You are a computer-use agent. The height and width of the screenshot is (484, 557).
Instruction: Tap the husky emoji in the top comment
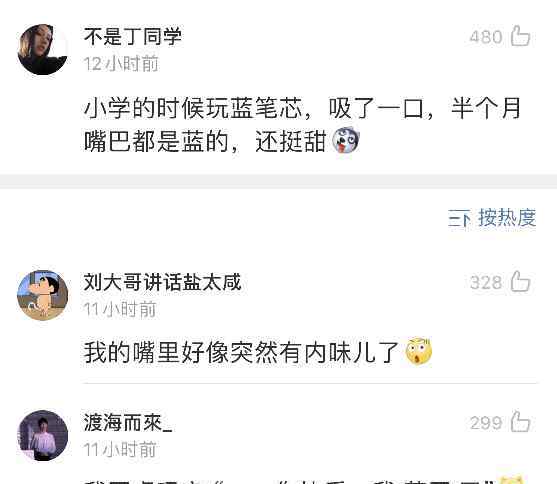tap(346, 140)
